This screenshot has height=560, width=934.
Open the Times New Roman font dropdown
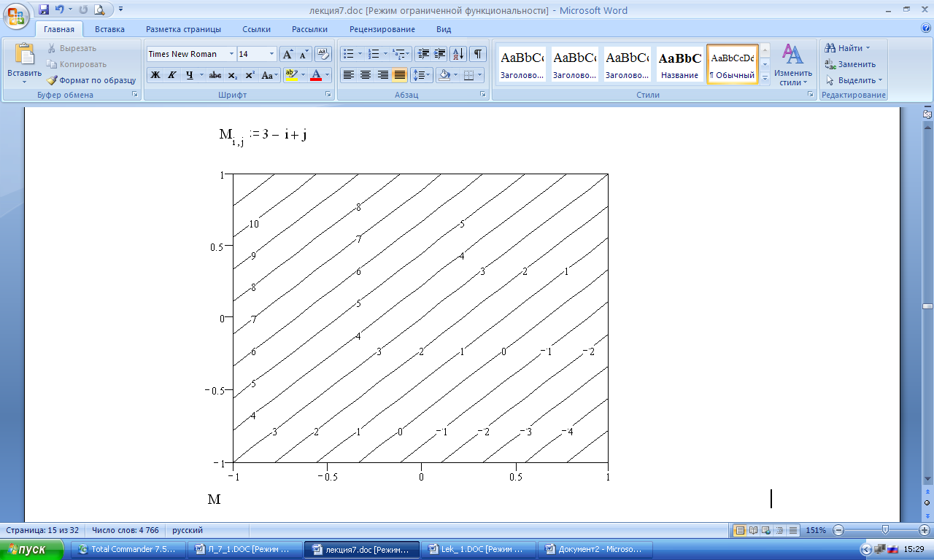click(232, 54)
